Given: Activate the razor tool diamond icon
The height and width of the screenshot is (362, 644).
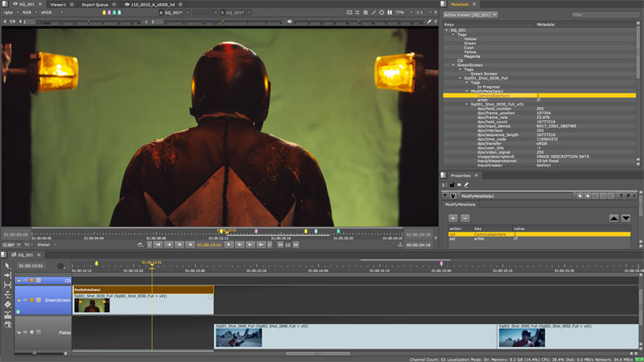Looking at the screenshot, I should pyautogui.click(x=7, y=305).
